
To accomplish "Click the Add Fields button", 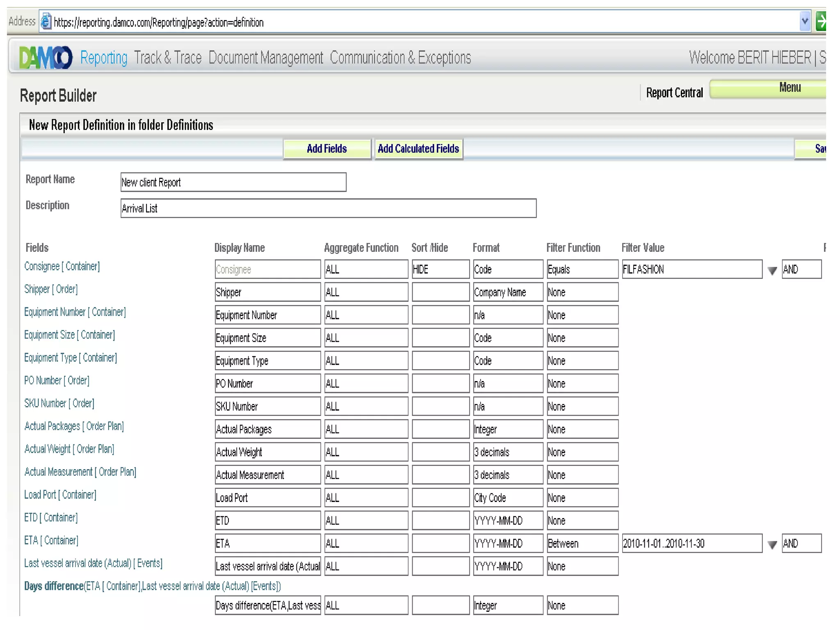I will point(326,149).
